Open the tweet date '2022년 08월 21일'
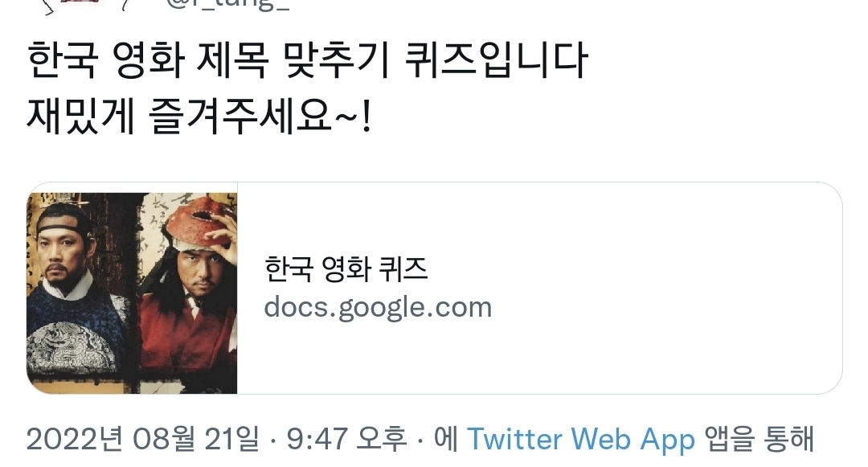 click(x=142, y=440)
